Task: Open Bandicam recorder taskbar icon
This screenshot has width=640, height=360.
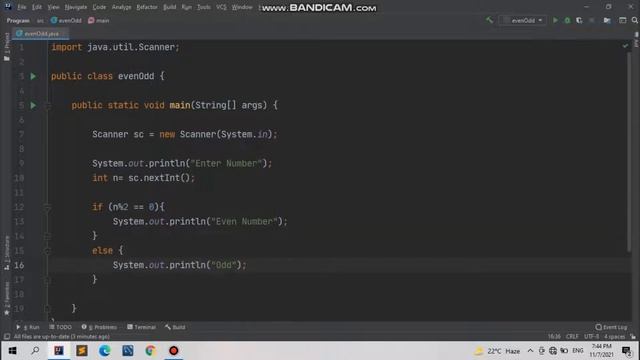Action: (x=173, y=351)
